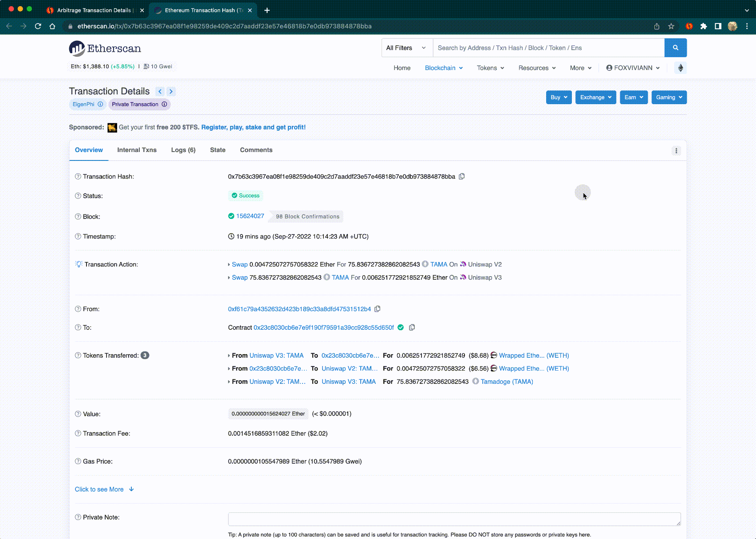
Task: Click the light bulb Transaction Action icon
Action: click(x=79, y=264)
